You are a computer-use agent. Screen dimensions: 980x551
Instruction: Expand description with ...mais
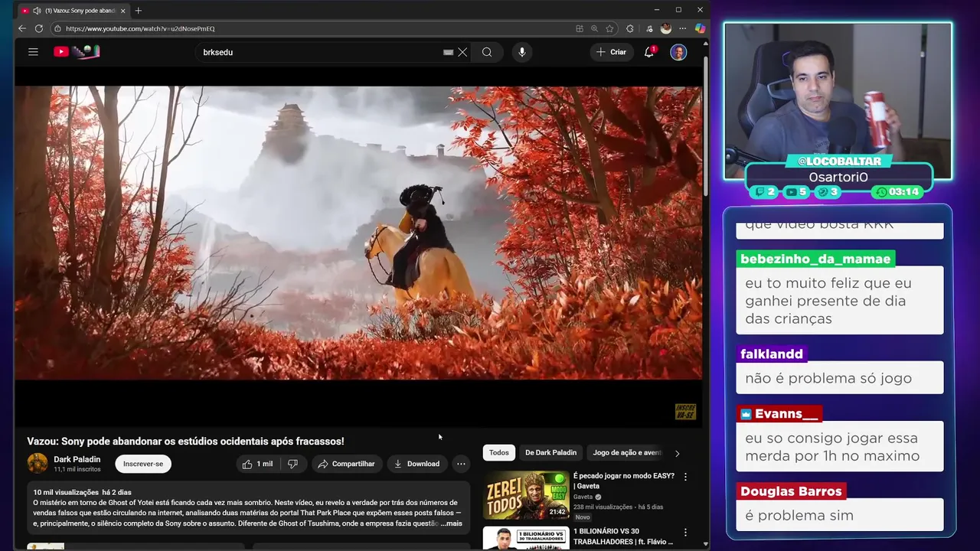pos(452,523)
